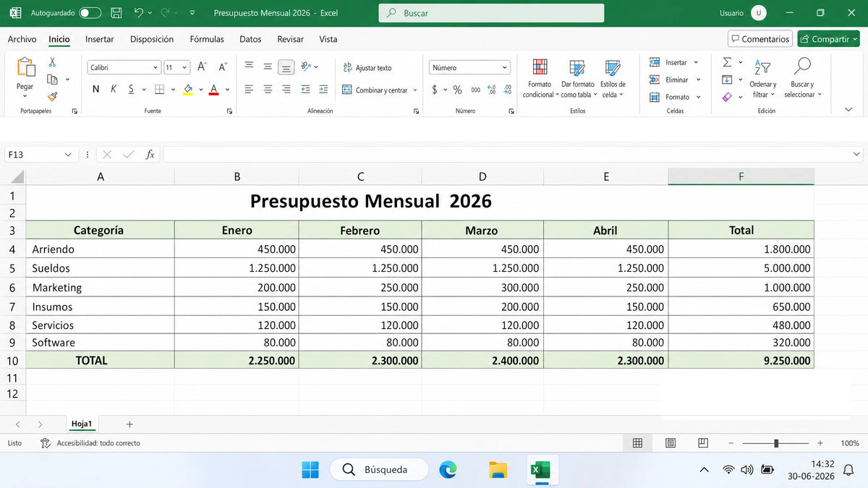Align cell text right
Viewport: 868px width, 488px height.
pos(286,89)
